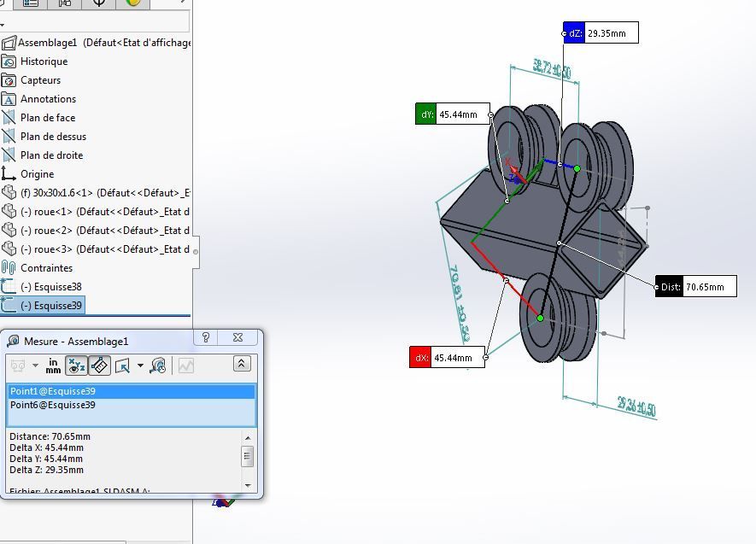Click the results scrollbar up arrow
Viewport: 756px width, 544px height.
click(248, 438)
